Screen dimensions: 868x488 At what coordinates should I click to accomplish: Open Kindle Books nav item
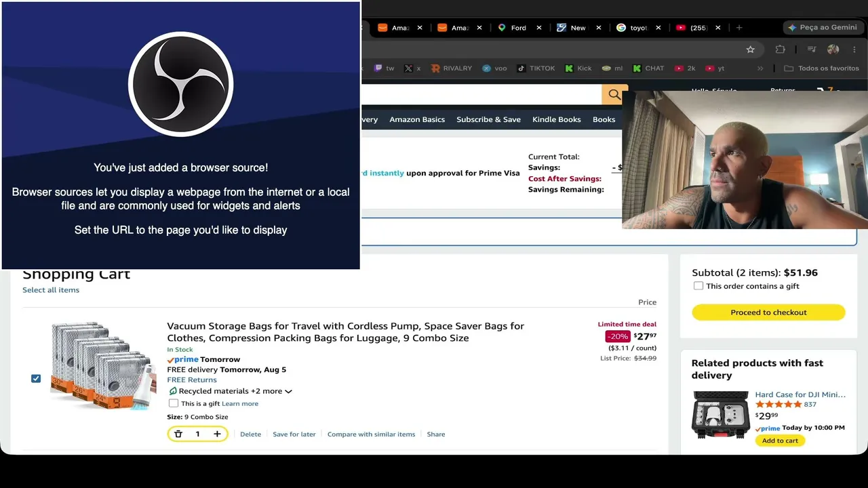coord(557,119)
